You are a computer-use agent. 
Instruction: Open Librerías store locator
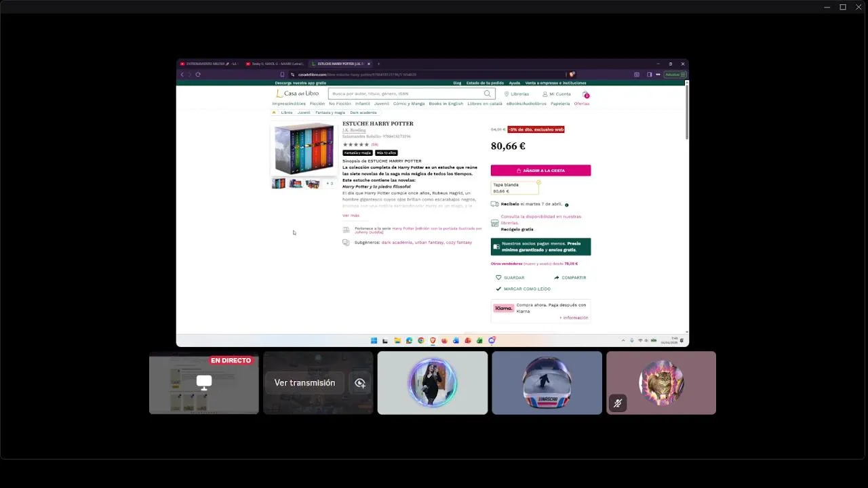pyautogui.click(x=517, y=94)
